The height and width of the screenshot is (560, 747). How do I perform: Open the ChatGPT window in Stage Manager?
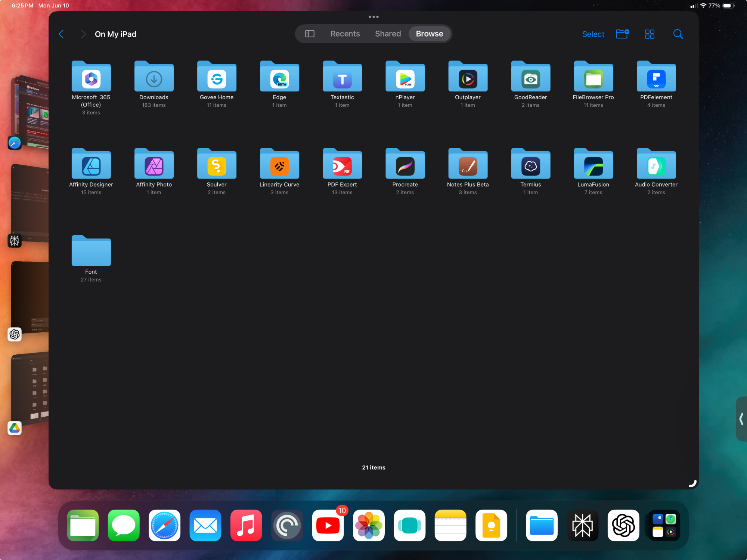pyautogui.click(x=30, y=297)
